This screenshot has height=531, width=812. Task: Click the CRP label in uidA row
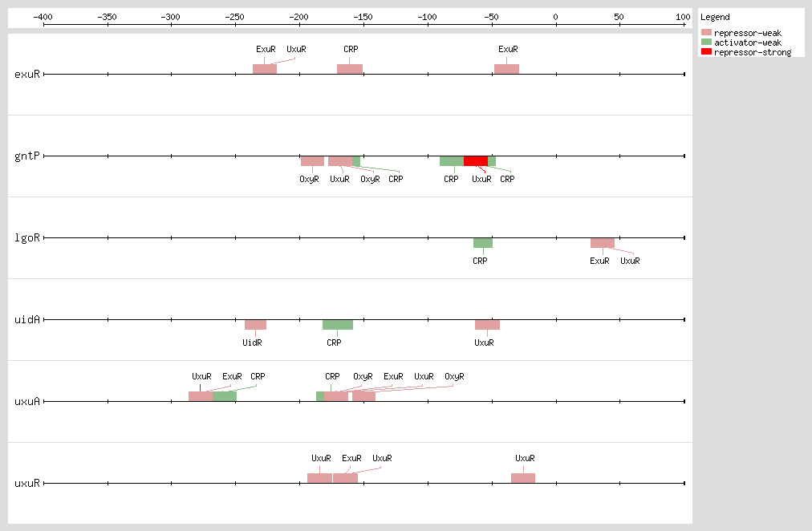[x=334, y=343]
